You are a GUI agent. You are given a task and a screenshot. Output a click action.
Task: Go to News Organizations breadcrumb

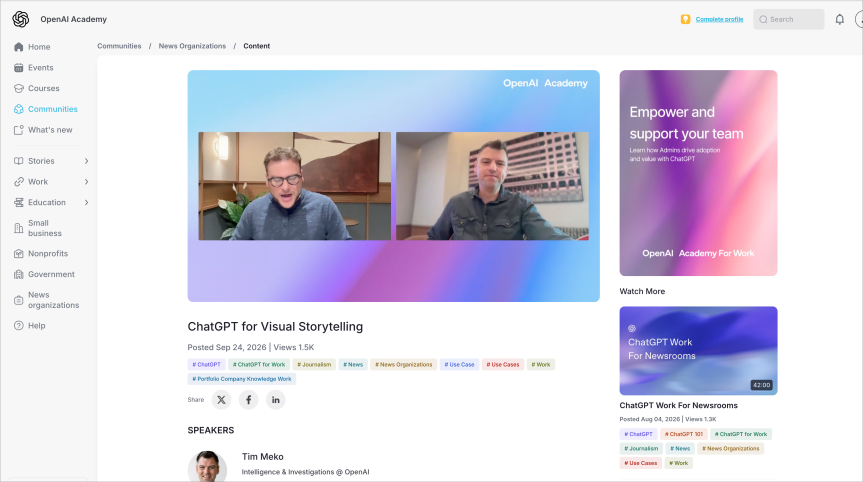[192, 46]
